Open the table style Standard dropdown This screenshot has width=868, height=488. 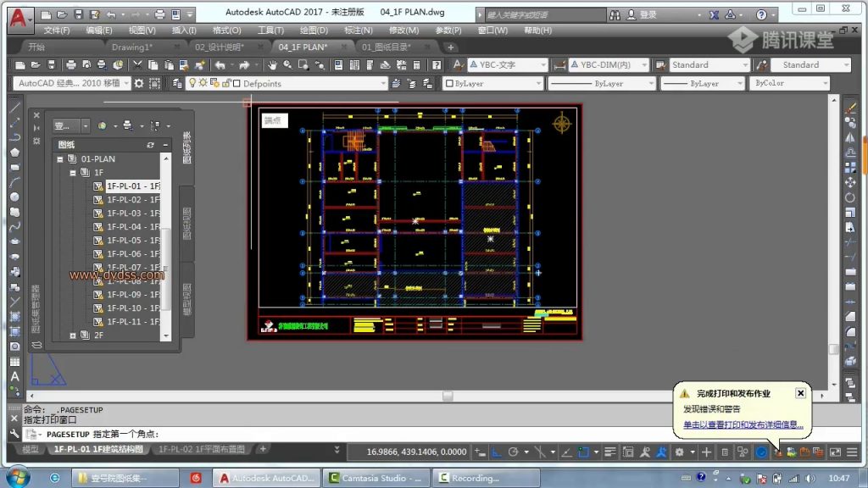[x=709, y=65]
